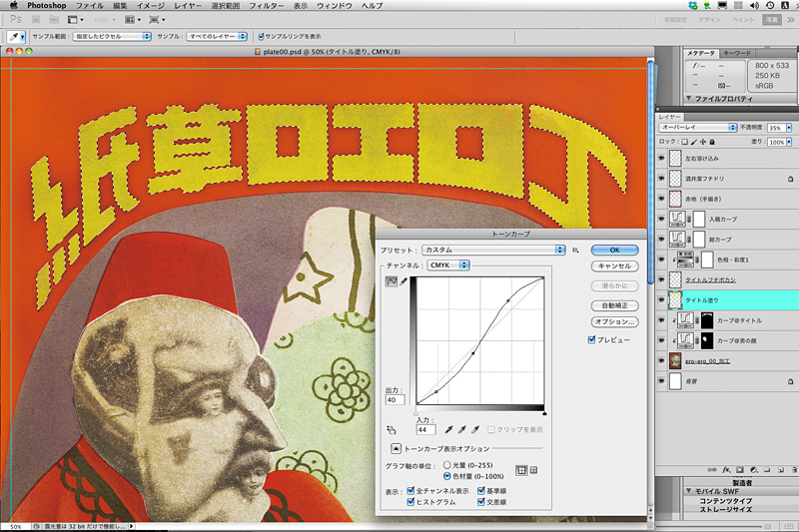Toggle 交差線 checkbox
Screen dimensions: 799x532
481,502
